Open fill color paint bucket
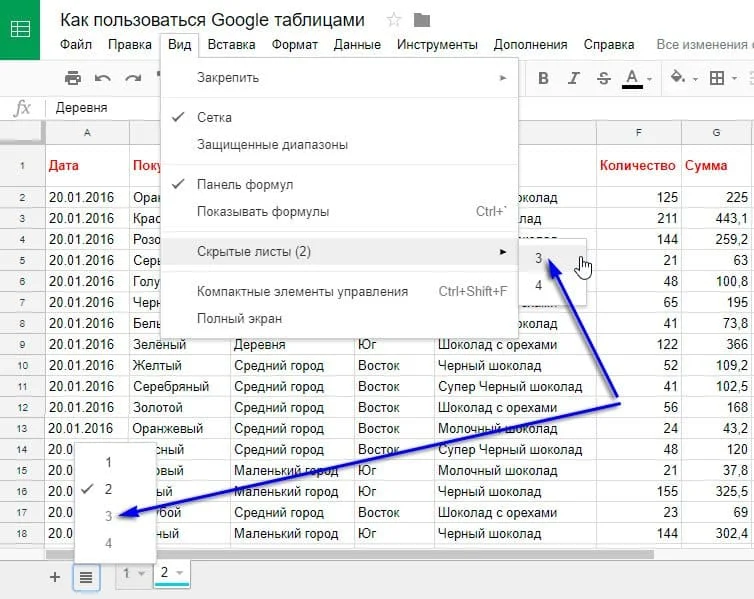754x599 pixels. (x=678, y=77)
